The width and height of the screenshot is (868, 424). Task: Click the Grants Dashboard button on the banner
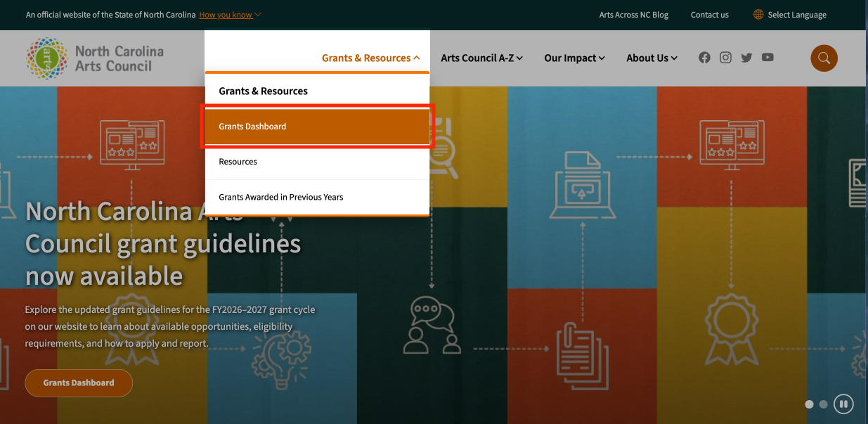pos(78,383)
